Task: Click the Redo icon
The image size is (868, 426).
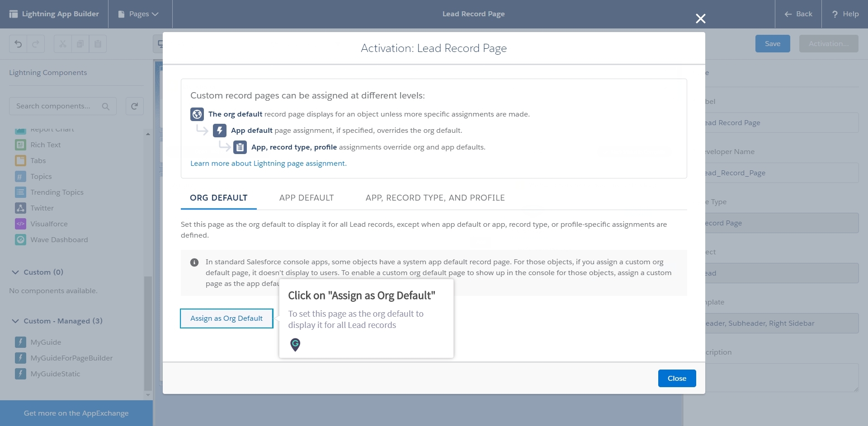Action: click(x=36, y=44)
